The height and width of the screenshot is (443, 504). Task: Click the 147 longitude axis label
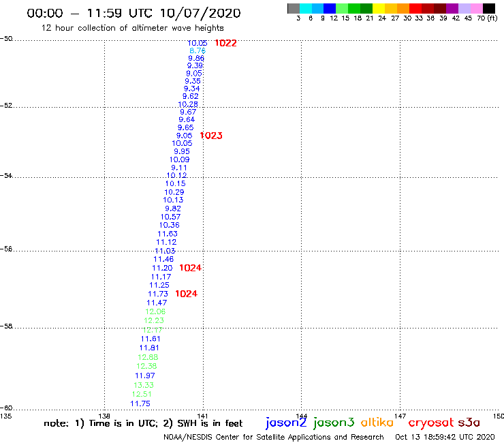point(400,416)
